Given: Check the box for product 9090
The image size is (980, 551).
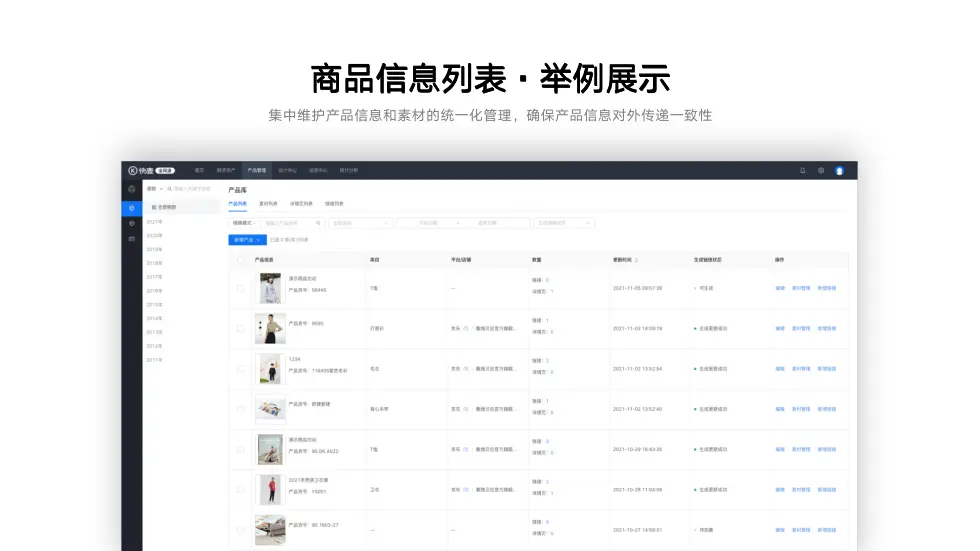Looking at the screenshot, I should (240, 328).
